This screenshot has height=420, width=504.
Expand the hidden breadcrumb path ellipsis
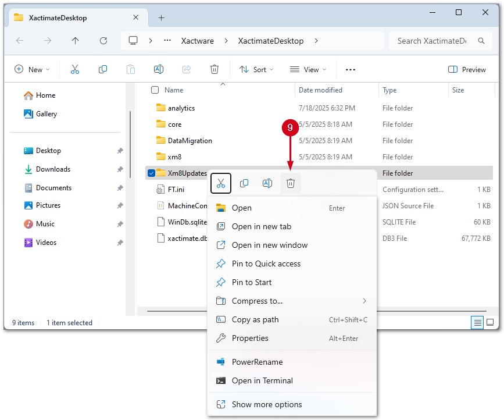[x=167, y=41]
